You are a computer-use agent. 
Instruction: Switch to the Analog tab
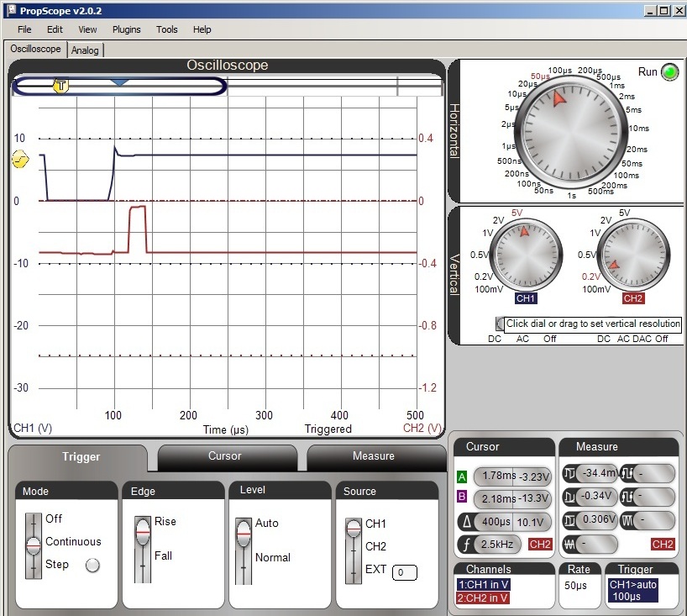pyautogui.click(x=85, y=50)
